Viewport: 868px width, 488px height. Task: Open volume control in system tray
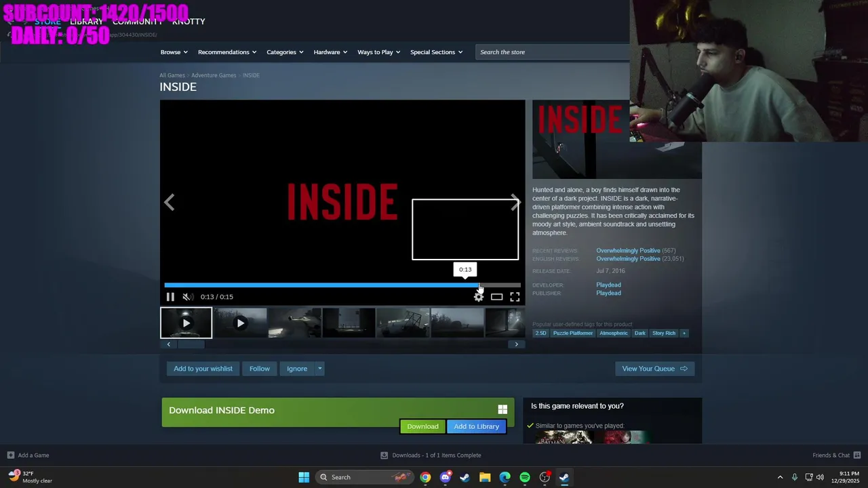821,477
